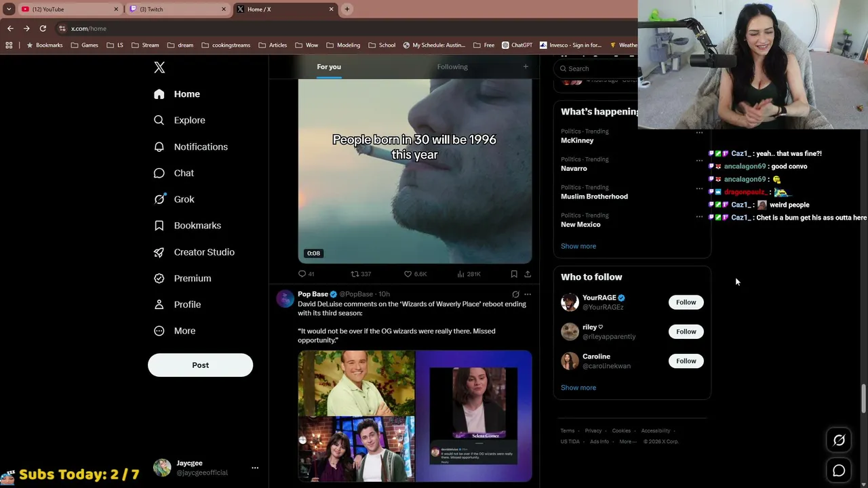Show more under Who to follow
Viewport: 868px width, 488px height.
point(578,388)
